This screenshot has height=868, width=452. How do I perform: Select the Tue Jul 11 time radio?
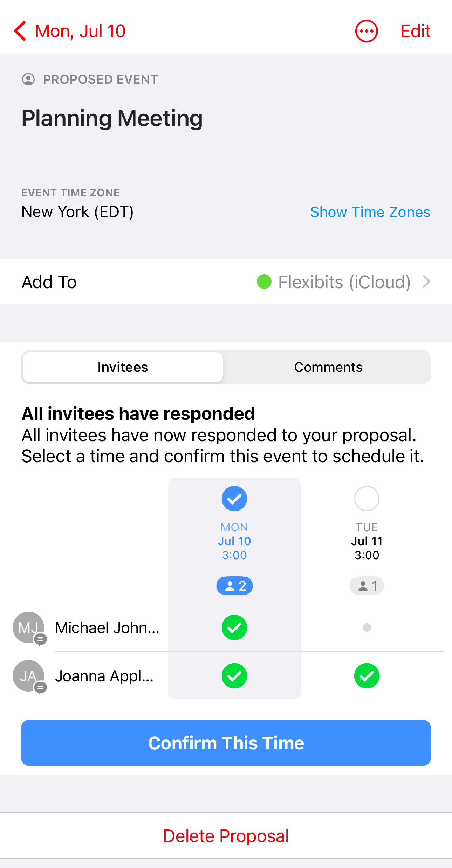click(x=367, y=498)
